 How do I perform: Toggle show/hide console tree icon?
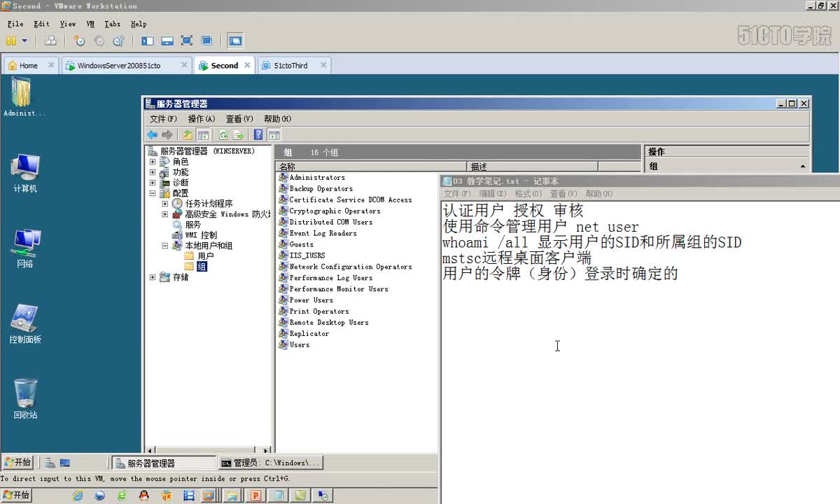pos(203,135)
